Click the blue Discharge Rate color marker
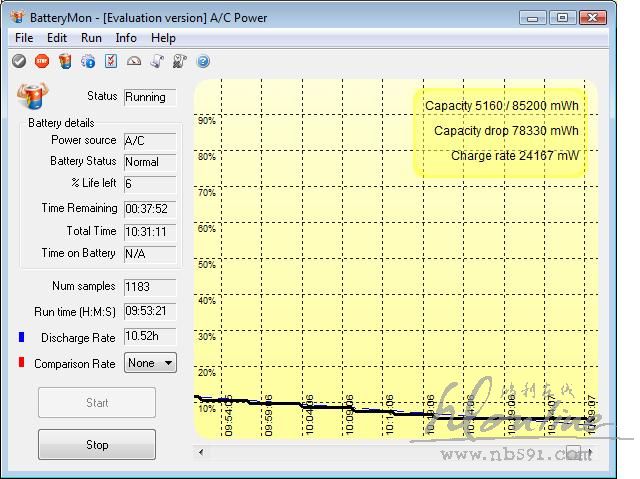Viewport: 640px width, 479px height. tap(21, 337)
